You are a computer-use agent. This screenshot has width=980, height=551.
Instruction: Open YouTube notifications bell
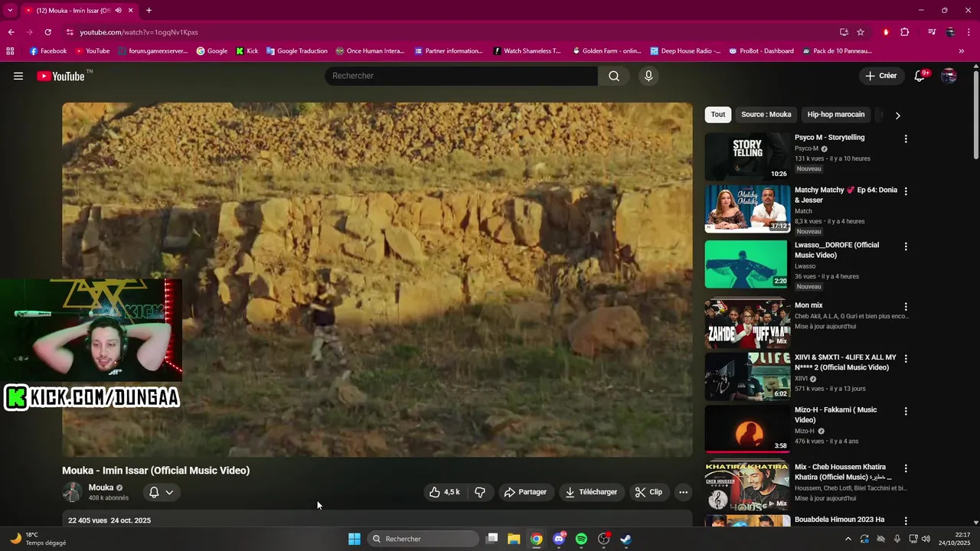pyautogui.click(x=921, y=76)
